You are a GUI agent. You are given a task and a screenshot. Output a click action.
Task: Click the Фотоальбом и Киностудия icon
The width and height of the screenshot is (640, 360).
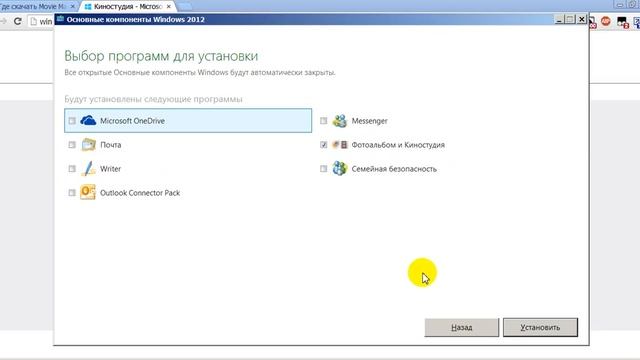coord(340,144)
